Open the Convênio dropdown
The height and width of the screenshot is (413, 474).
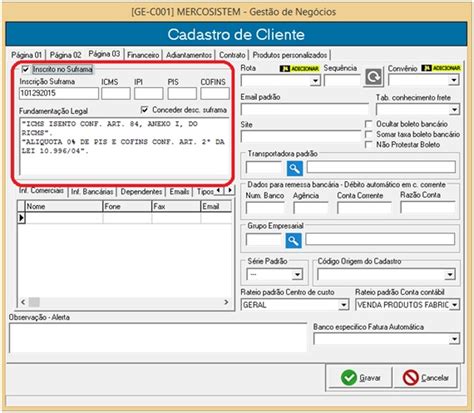pyautogui.click(x=453, y=80)
